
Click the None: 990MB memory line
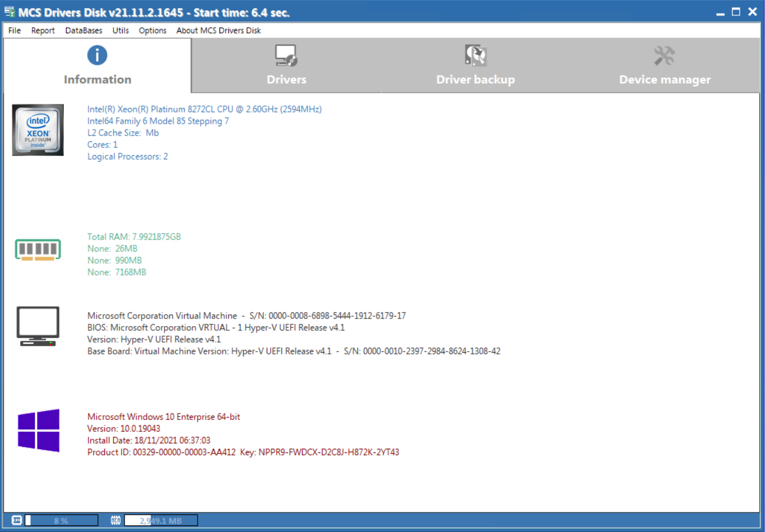[x=114, y=260]
